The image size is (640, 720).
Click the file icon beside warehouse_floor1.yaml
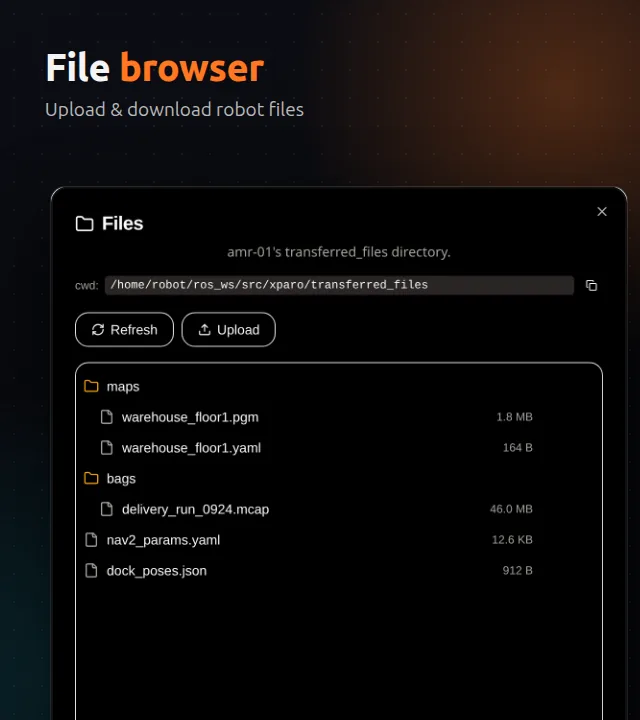point(107,447)
